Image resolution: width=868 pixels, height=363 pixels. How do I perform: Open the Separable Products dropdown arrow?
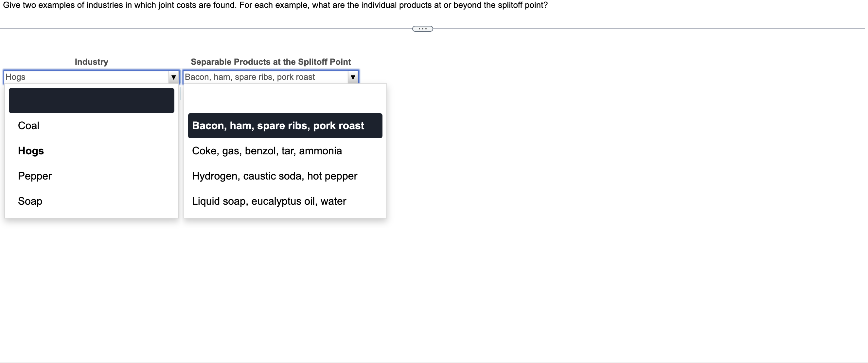353,77
